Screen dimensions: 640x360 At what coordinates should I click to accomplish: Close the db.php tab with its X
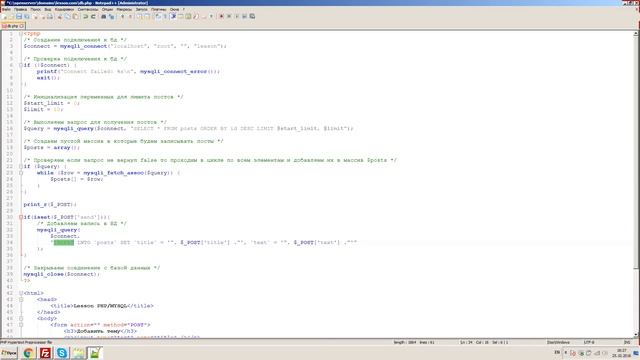point(22,26)
